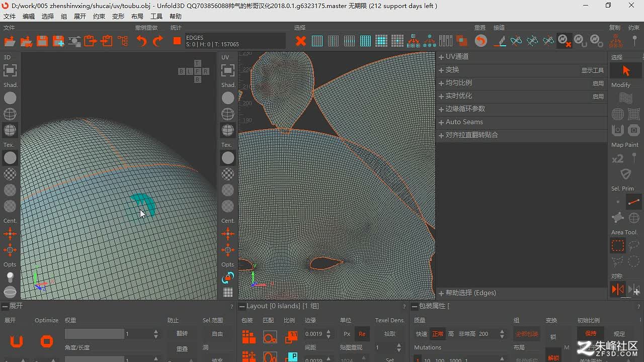Toggle the UV viewport grid display
The image size is (644, 362).
(228, 292)
